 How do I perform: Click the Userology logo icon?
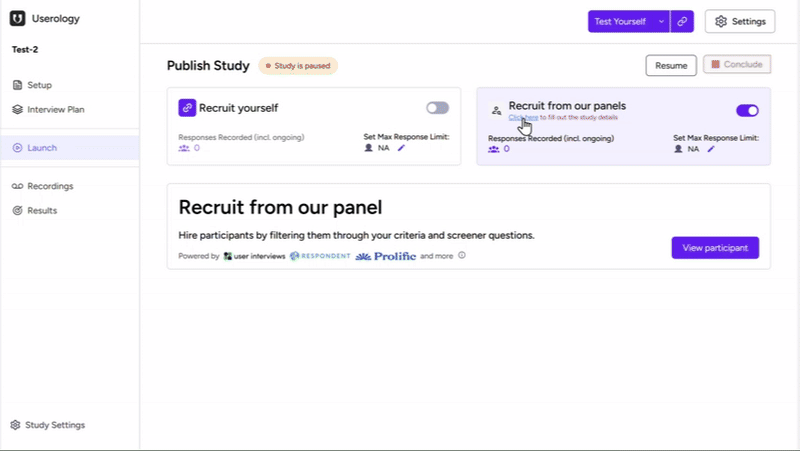coord(18,18)
